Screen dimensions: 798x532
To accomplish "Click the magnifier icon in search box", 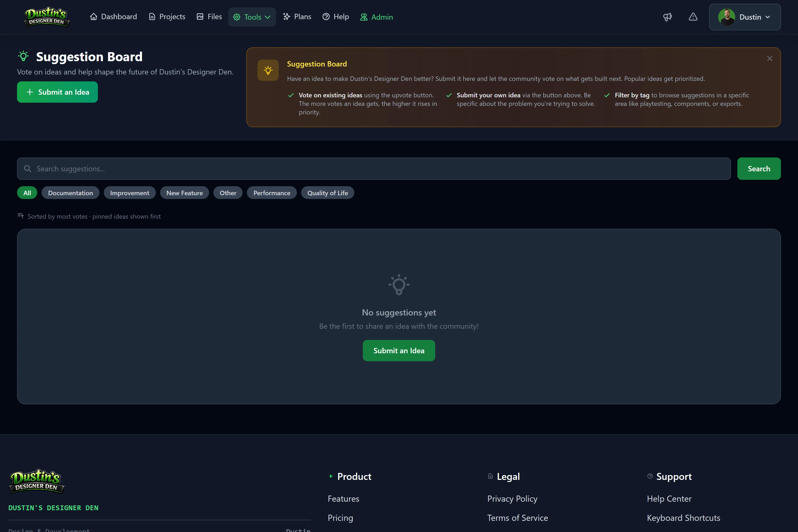I will click(x=28, y=169).
